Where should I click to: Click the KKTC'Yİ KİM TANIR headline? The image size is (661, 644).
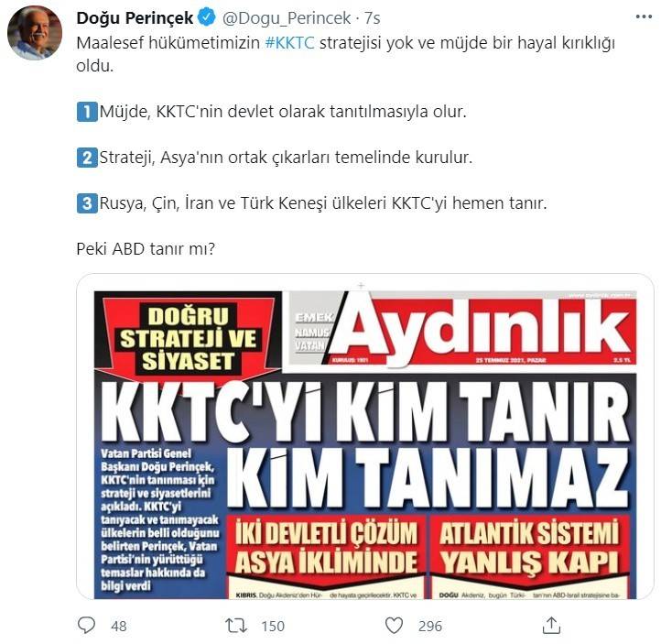(365, 411)
